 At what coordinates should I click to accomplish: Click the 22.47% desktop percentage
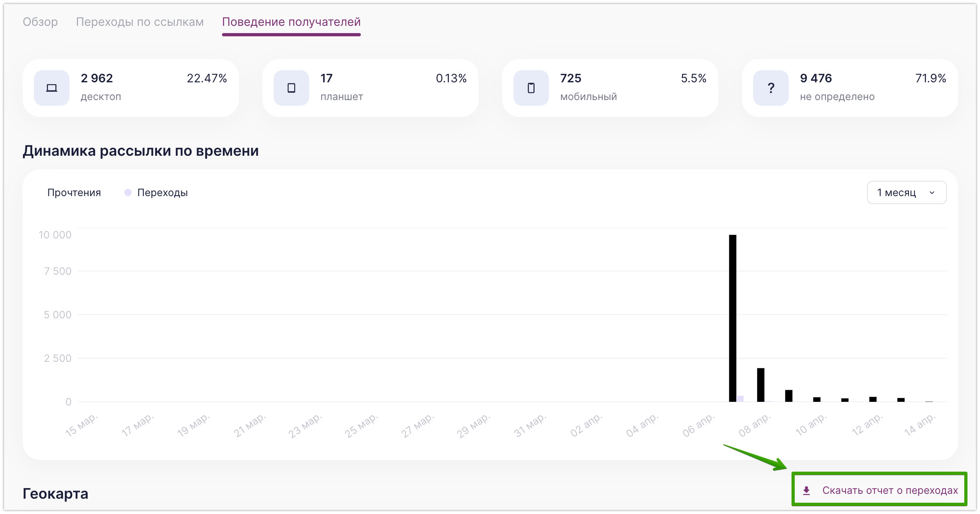[x=207, y=78]
